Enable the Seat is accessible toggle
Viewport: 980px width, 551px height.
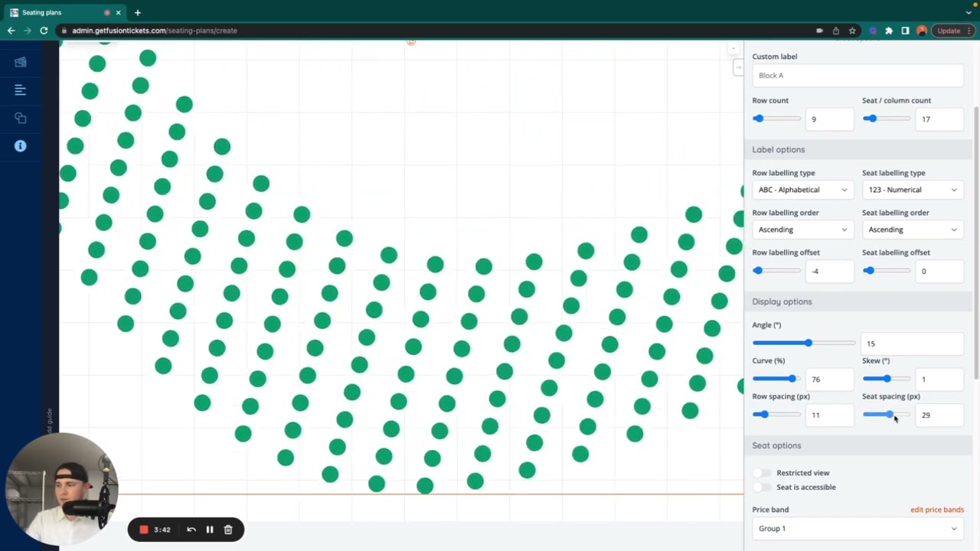pyautogui.click(x=762, y=487)
